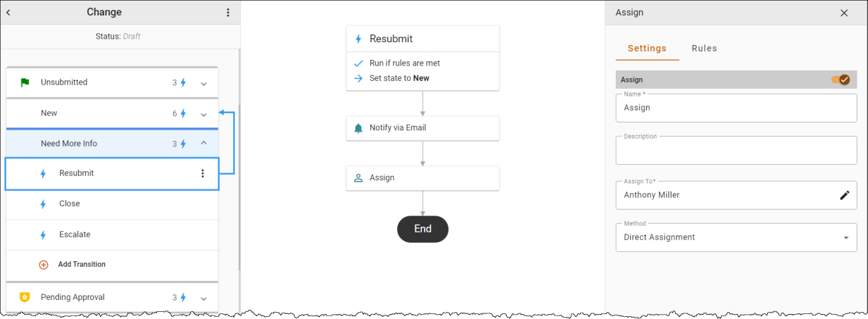This screenshot has width=868, height=319.
Task: Click the Description text field
Action: point(736,150)
